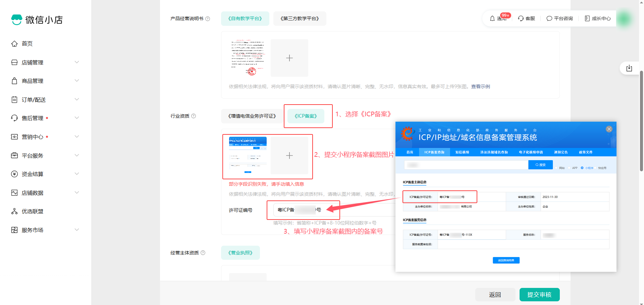Open 平台咨询 chat bubble icon

(549, 18)
